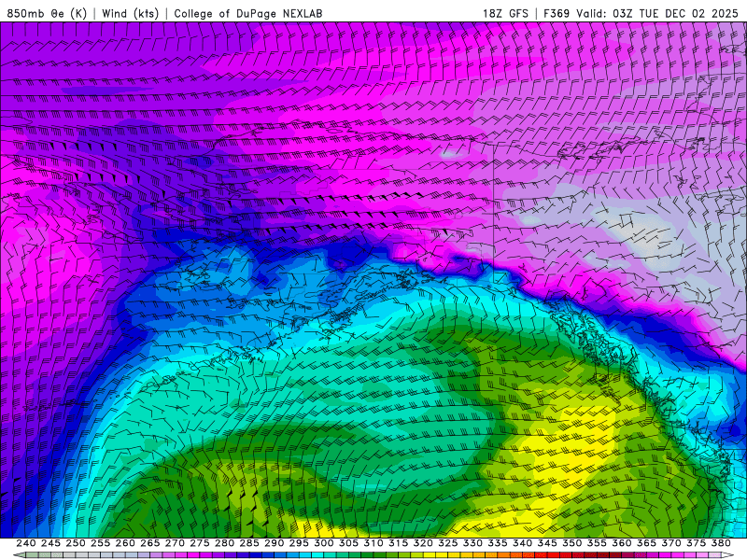Viewport: 747px width, 560px height.
Task: Click the 270 color bar label
Action: [175, 543]
